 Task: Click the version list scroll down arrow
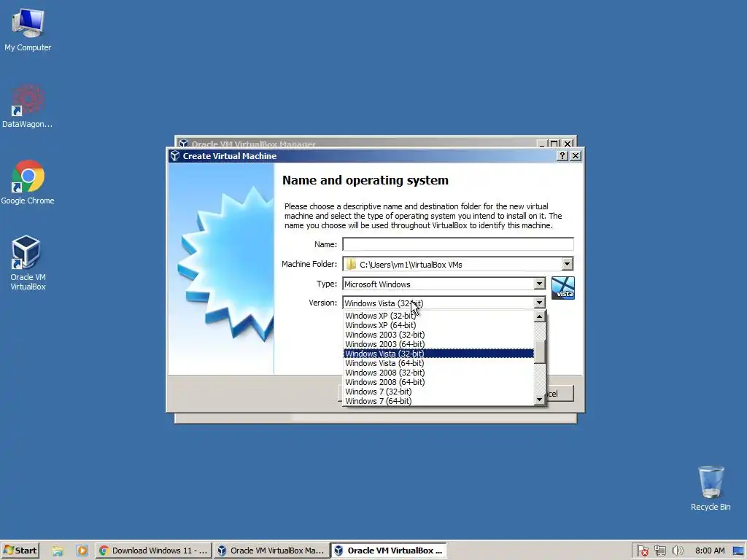point(539,400)
